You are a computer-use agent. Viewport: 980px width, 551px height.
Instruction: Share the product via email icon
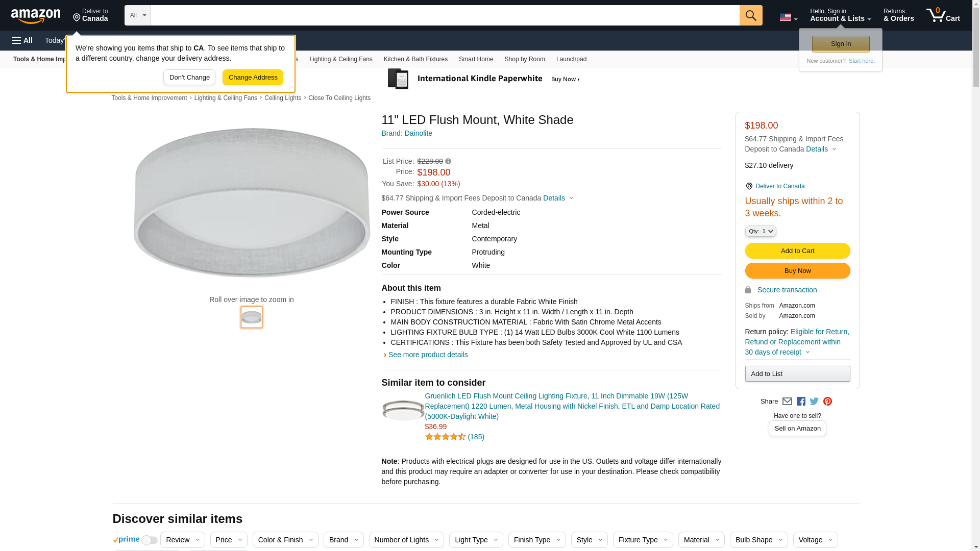[787, 402]
